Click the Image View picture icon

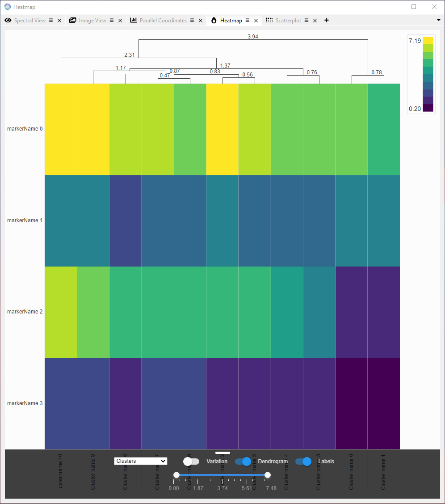pos(73,20)
